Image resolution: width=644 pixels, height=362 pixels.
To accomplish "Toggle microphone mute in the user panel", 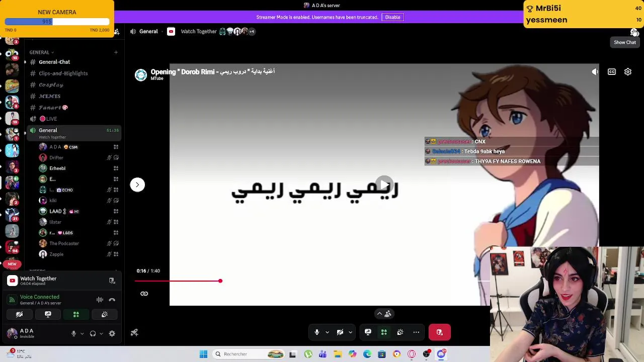I will click(73, 333).
